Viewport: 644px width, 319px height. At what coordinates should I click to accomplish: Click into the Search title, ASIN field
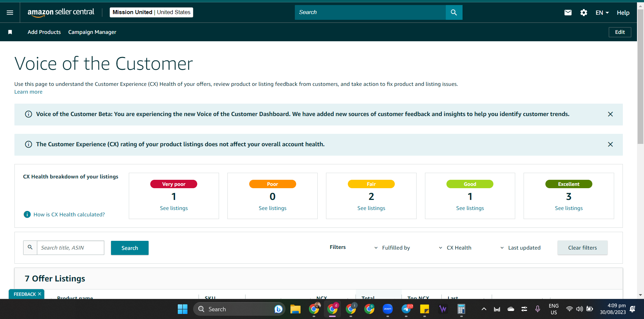[x=70, y=248]
